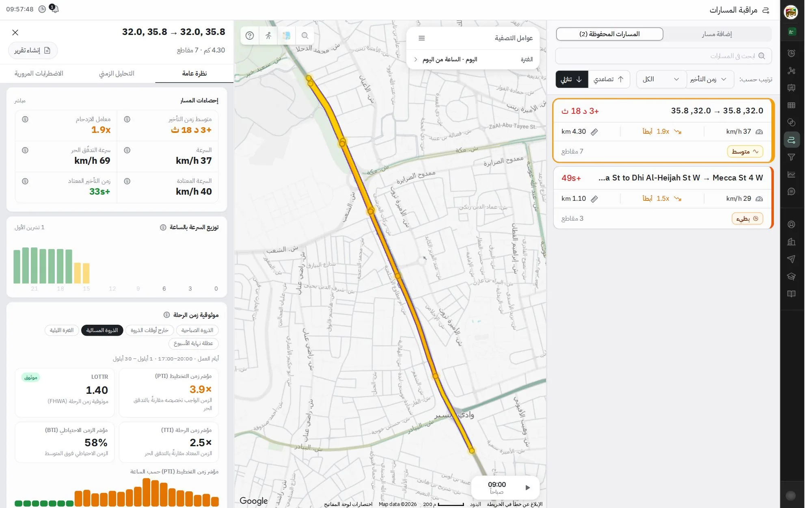
Task: Open route monitoring icon in right sidebar
Action: (791, 140)
